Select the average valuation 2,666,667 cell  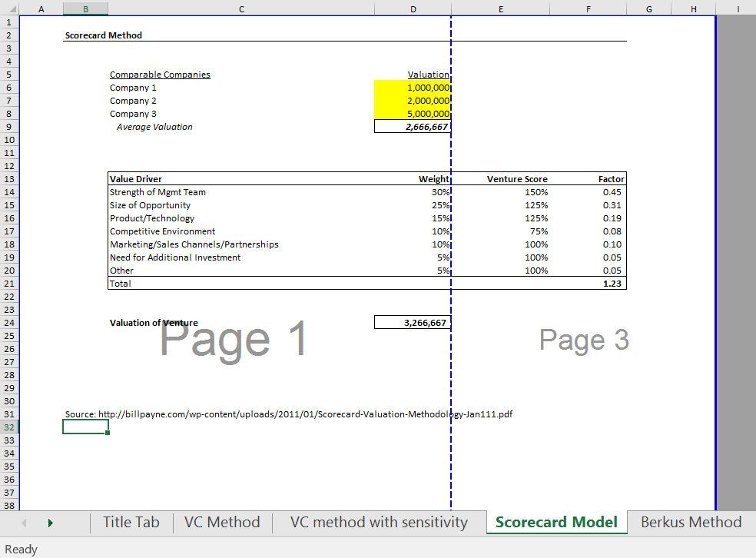click(x=413, y=126)
